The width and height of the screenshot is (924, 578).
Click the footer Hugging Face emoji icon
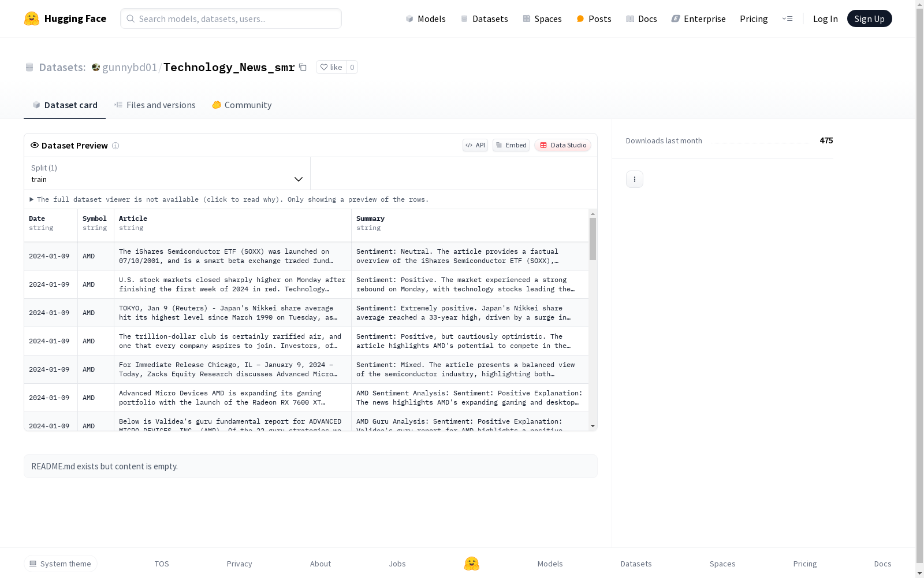472,564
